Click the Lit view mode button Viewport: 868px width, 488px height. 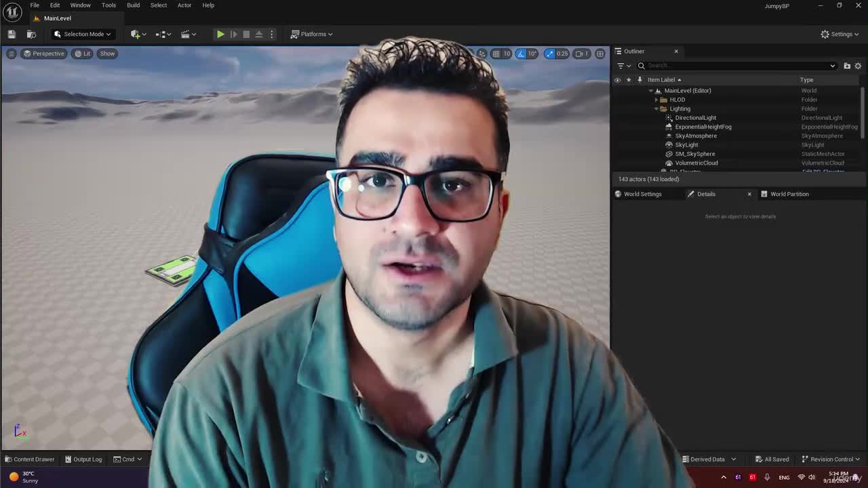[x=82, y=54]
